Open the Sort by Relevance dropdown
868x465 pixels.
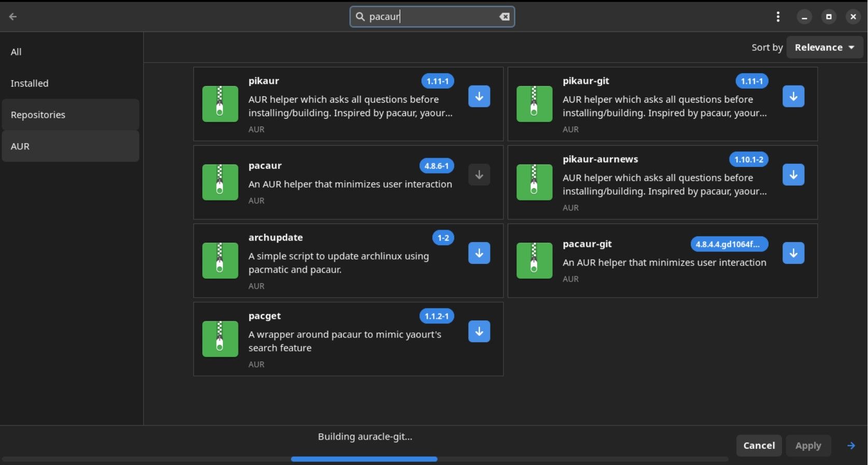[824, 47]
